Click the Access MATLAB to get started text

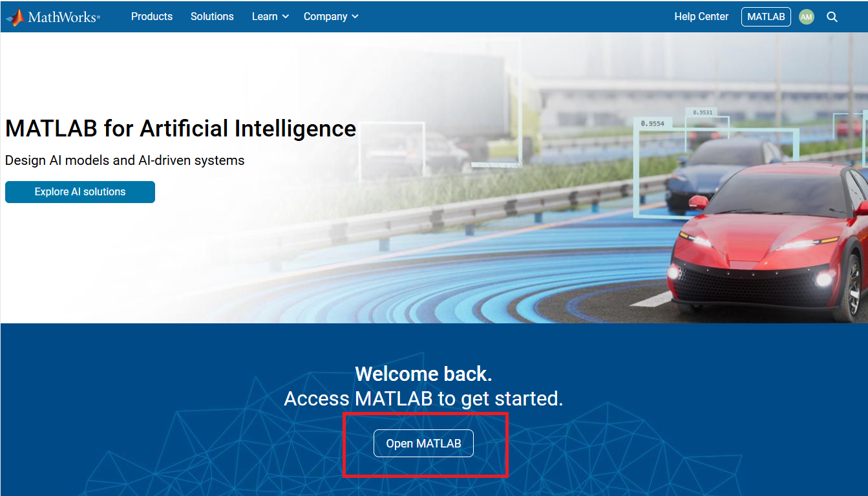point(423,399)
